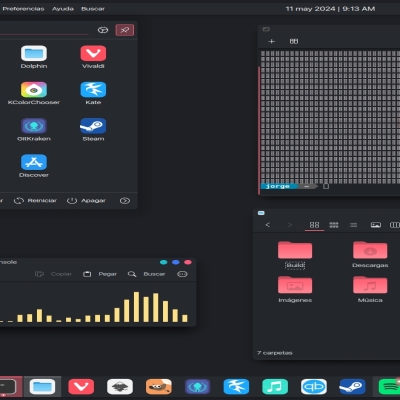Click the Buscar button in Konsole
Image resolution: width=400 pixels, height=400 pixels.
(x=146, y=274)
